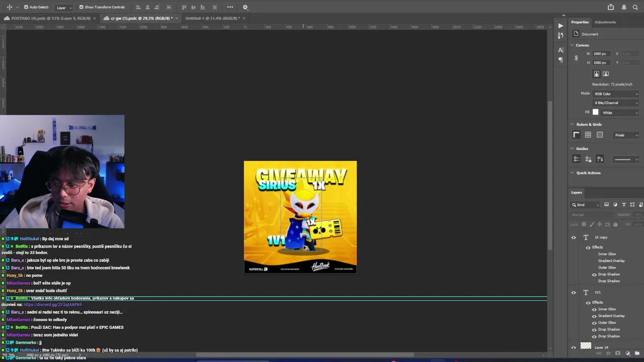
Task: Switch to the Properties tab
Action: [580, 22]
